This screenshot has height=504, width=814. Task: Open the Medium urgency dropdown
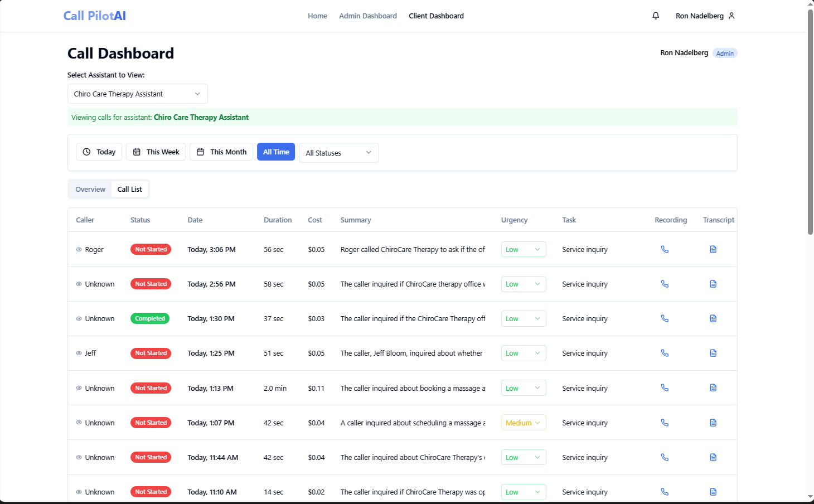(x=523, y=423)
